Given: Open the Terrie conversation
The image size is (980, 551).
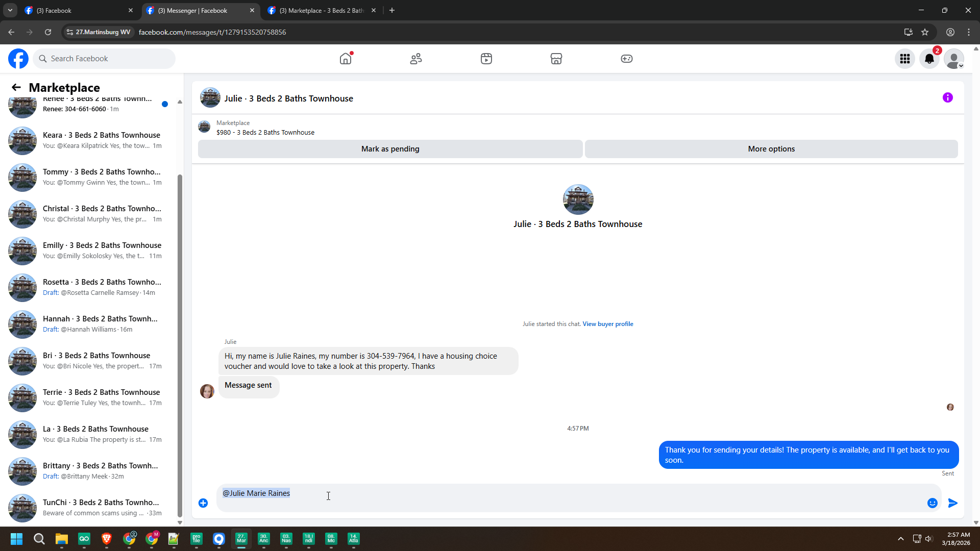Looking at the screenshot, I should [89, 397].
